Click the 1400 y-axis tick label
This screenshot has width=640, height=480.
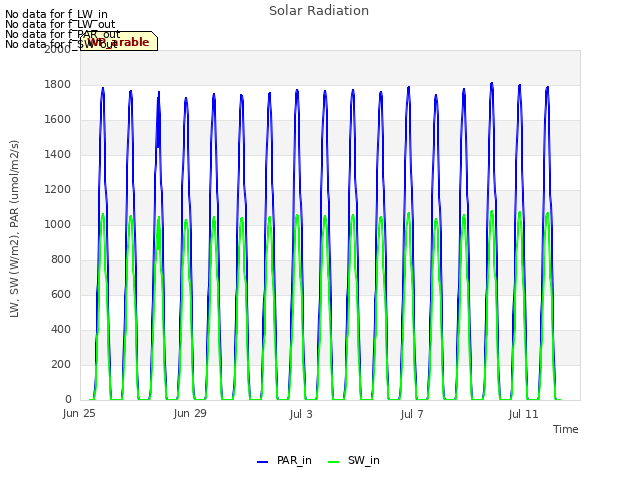(x=58, y=154)
